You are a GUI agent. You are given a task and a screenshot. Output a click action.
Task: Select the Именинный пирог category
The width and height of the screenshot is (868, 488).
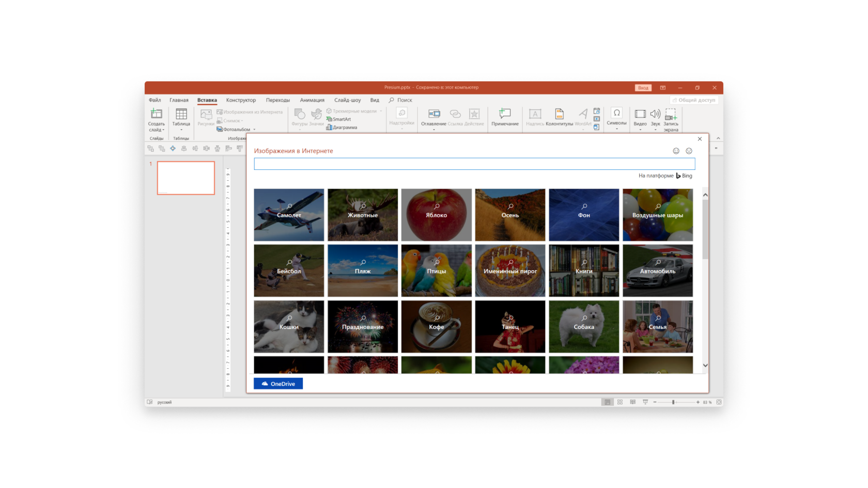510,271
